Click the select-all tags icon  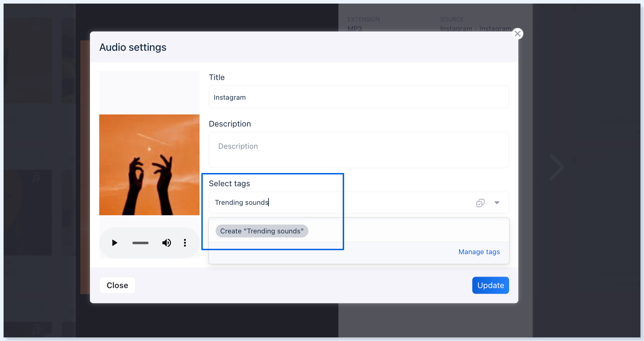point(481,203)
